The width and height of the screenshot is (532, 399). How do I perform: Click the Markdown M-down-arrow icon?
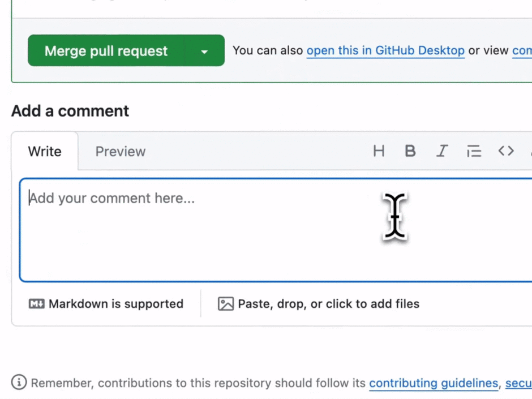(x=37, y=304)
